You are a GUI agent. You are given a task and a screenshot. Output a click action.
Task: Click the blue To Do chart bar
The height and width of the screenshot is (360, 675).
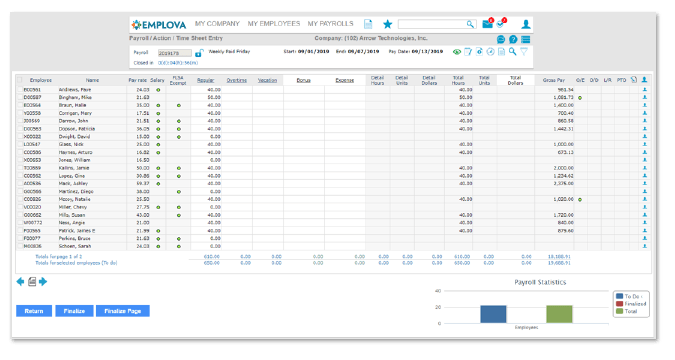click(493, 314)
